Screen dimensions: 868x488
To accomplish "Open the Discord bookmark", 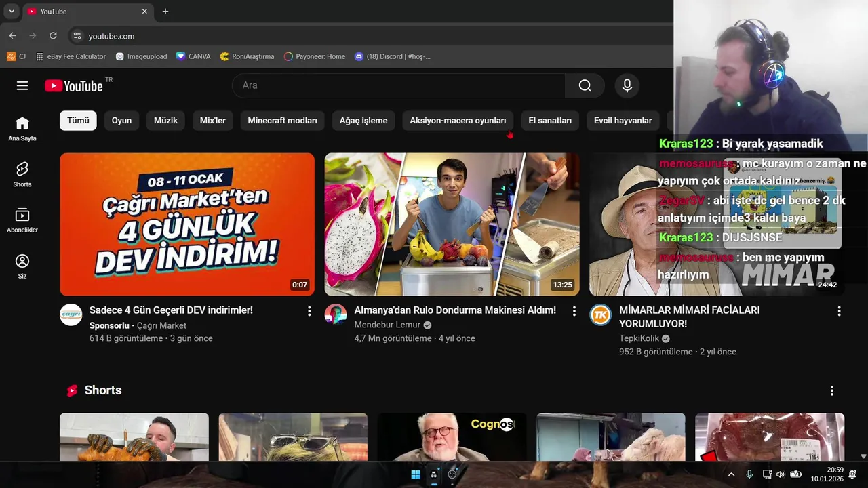I will [x=393, y=56].
